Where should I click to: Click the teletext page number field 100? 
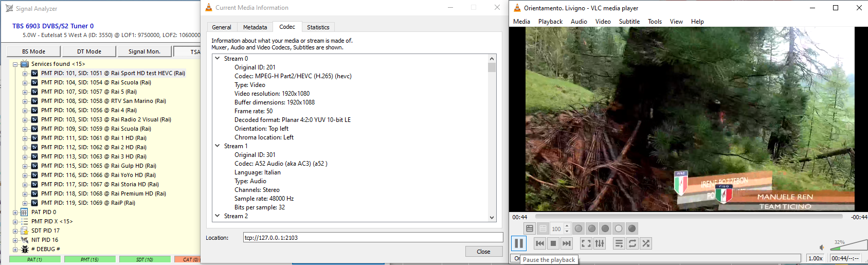coord(557,229)
